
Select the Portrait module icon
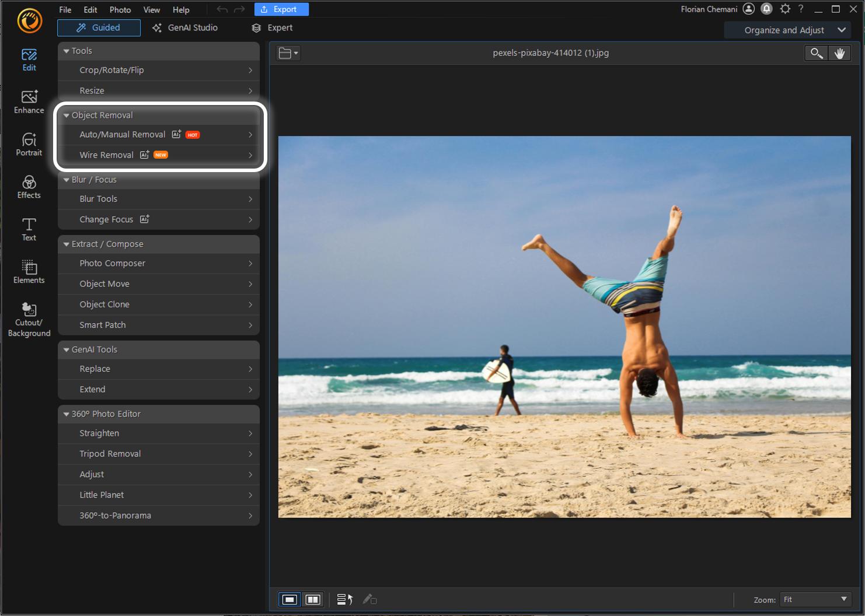click(28, 143)
